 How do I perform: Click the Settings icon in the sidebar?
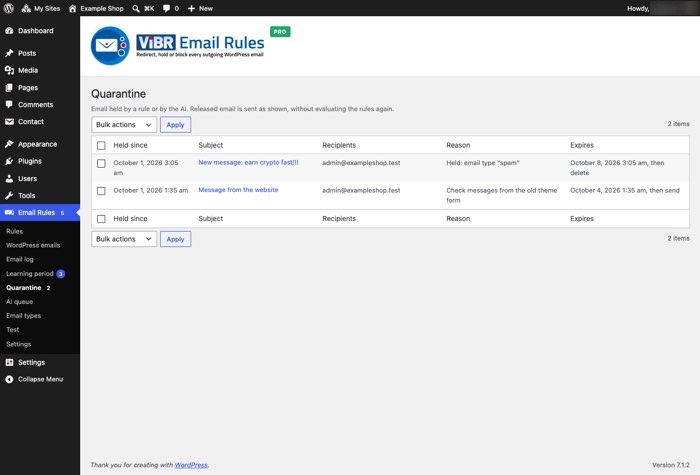[9, 362]
